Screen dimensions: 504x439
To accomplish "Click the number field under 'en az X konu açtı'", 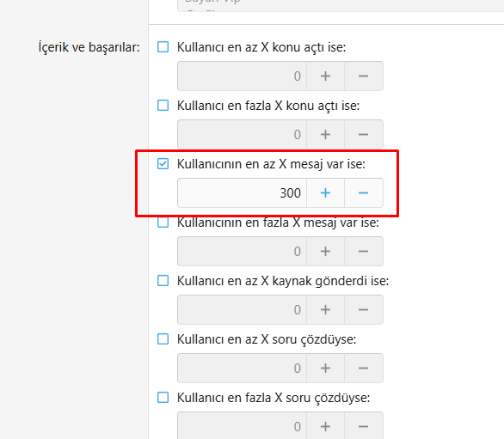I will [x=242, y=76].
